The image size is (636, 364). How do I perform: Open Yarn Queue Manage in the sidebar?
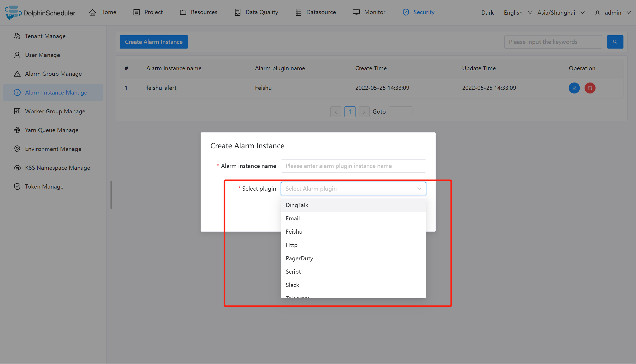pyautogui.click(x=51, y=130)
